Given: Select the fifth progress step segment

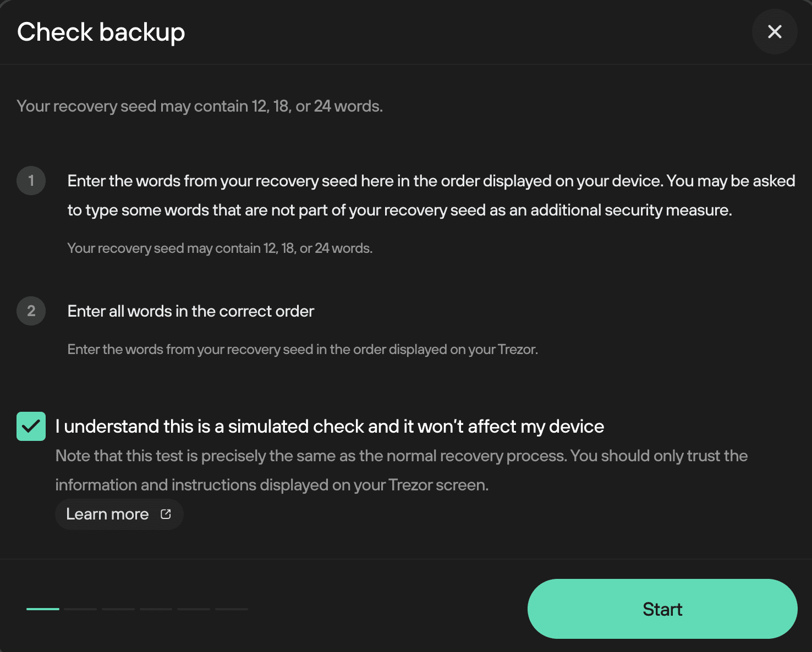Looking at the screenshot, I should (x=194, y=609).
